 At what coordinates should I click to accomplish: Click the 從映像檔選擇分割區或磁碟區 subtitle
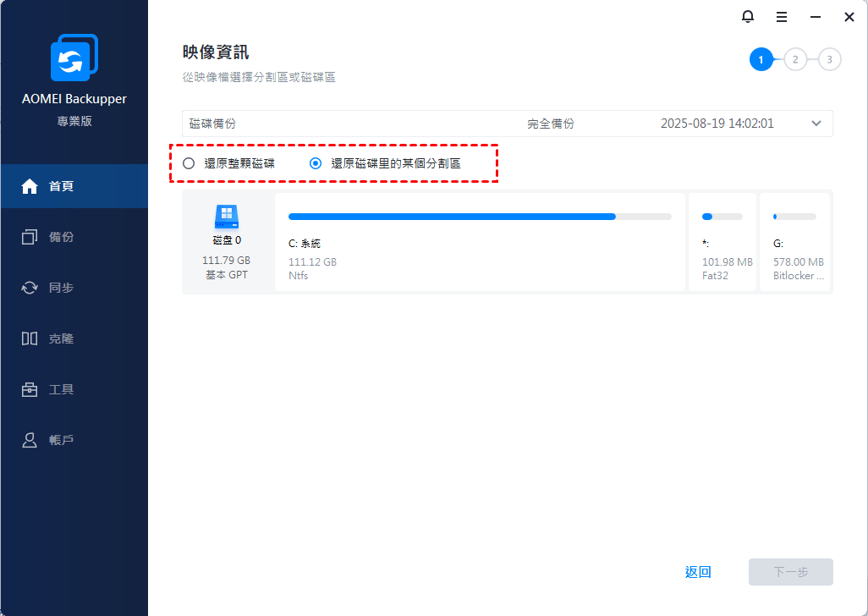coord(259,77)
